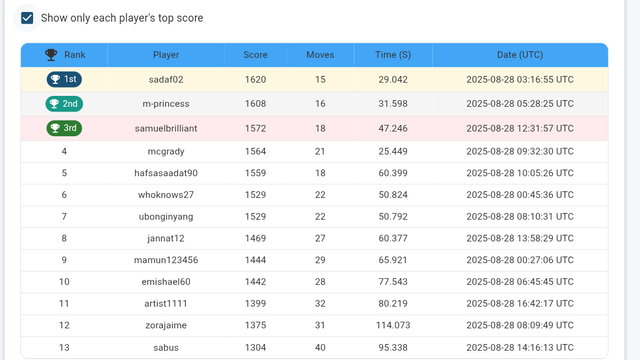The width and height of the screenshot is (640, 360).
Task: Click the time value 50.792
Action: pyautogui.click(x=393, y=217)
